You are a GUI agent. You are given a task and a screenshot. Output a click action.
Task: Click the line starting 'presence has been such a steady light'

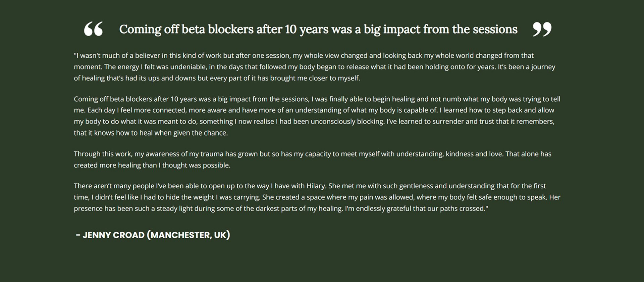[x=281, y=208]
